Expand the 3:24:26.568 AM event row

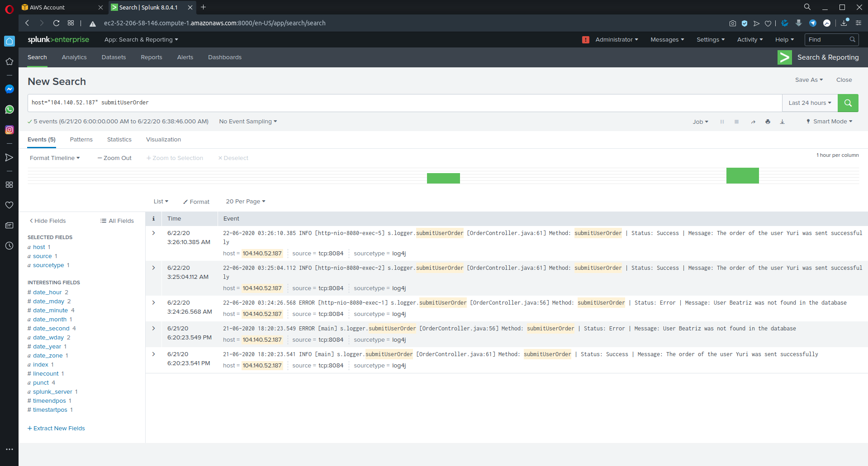(x=154, y=303)
